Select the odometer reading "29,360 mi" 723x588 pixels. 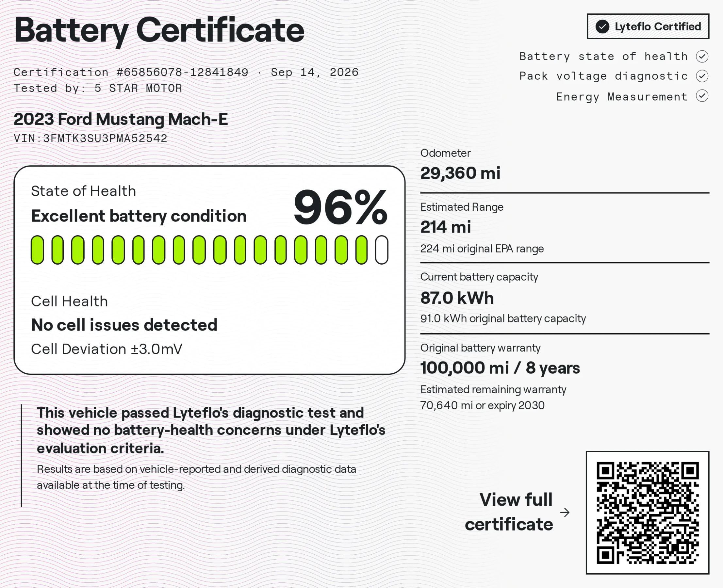tap(460, 173)
